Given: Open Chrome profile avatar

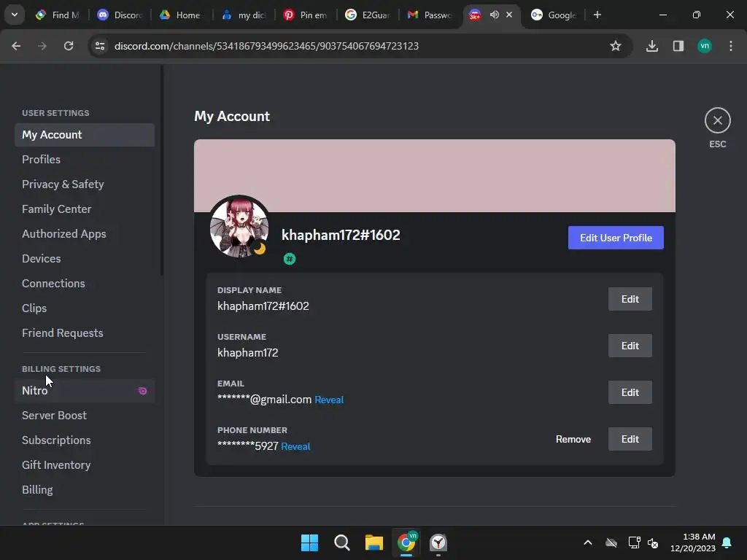Looking at the screenshot, I should [705, 46].
